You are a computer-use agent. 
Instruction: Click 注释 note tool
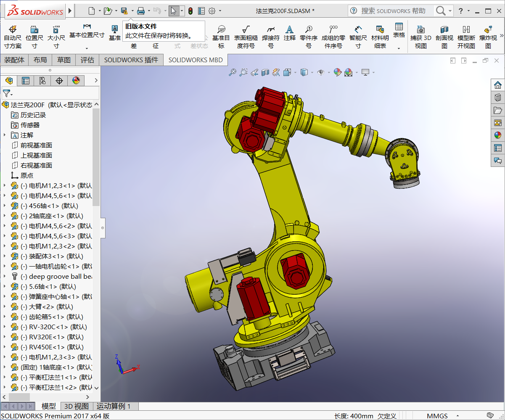pos(290,33)
